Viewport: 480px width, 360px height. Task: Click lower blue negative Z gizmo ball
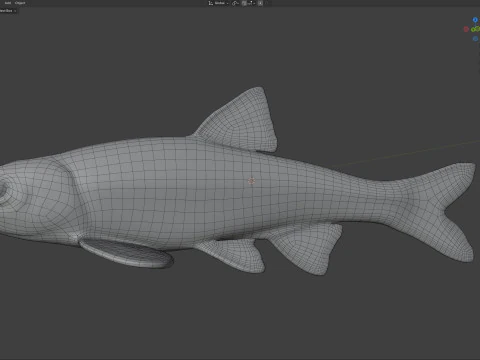tap(475, 39)
